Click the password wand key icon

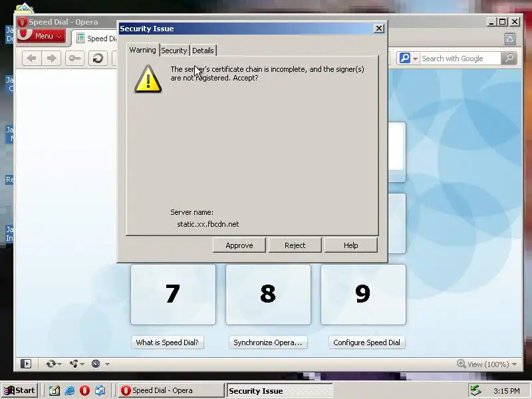74,59
